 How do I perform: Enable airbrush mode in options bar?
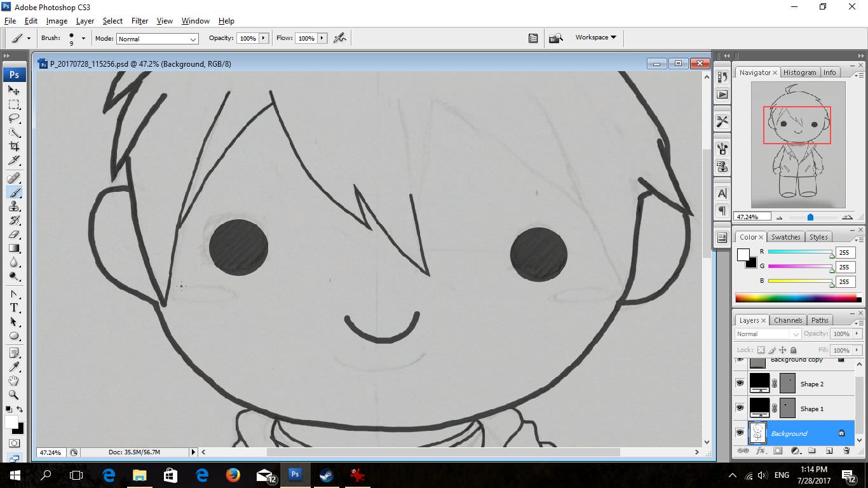point(340,38)
